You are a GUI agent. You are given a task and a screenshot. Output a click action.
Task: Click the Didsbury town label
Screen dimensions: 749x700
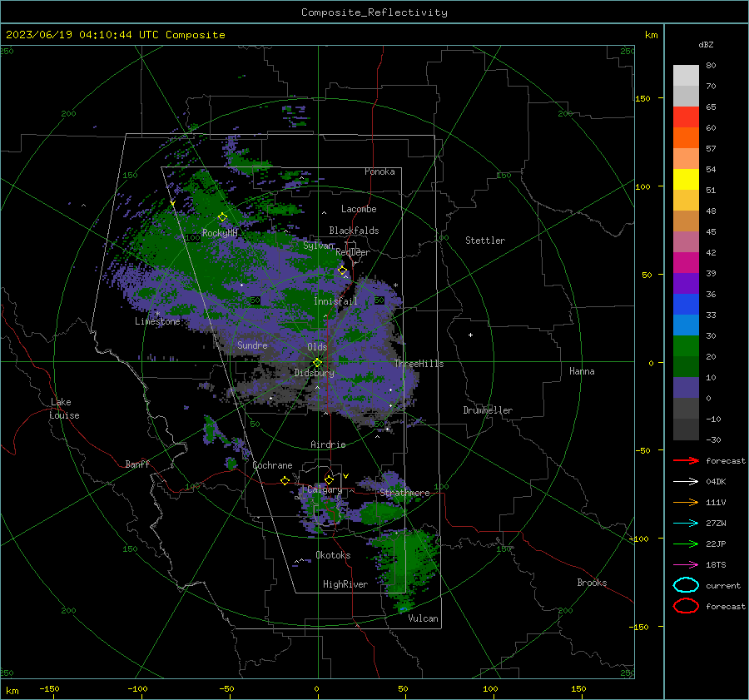click(x=315, y=373)
